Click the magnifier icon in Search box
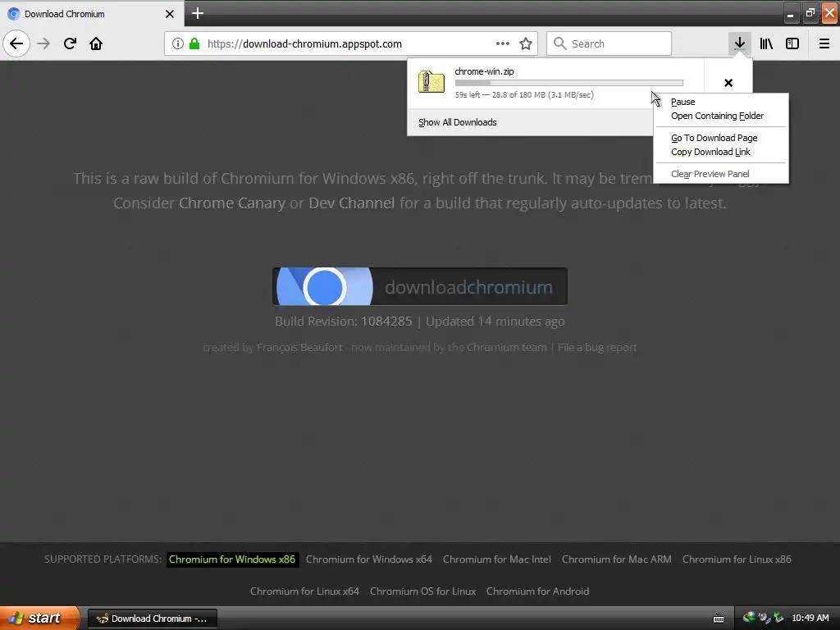This screenshot has height=630, width=840. 559,43
